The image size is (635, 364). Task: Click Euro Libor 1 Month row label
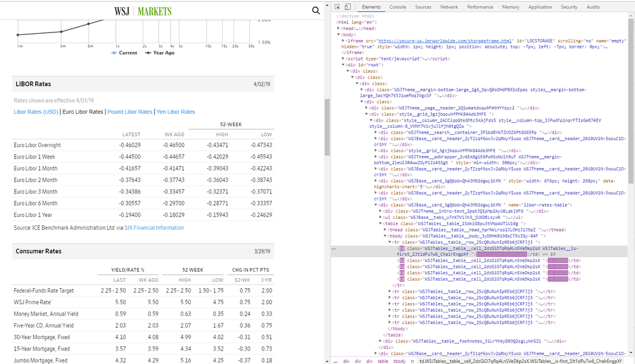click(36, 169)
